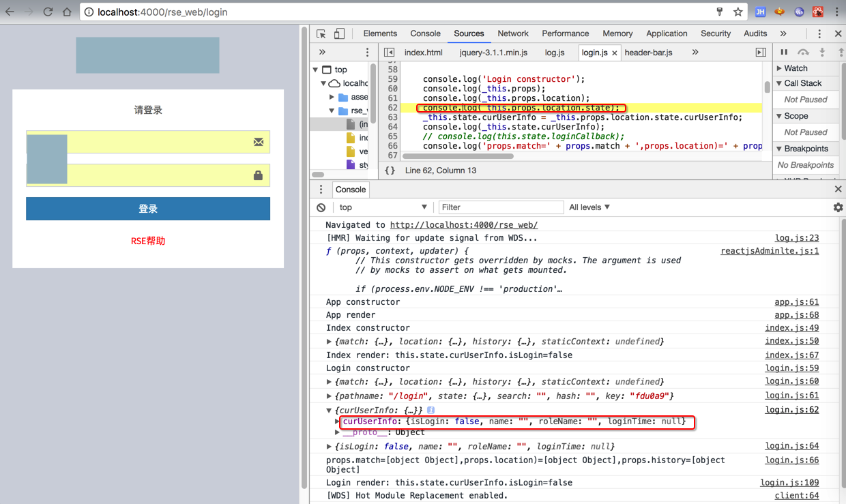
Task: Click the login.js:62 source link
Action: 791,410
